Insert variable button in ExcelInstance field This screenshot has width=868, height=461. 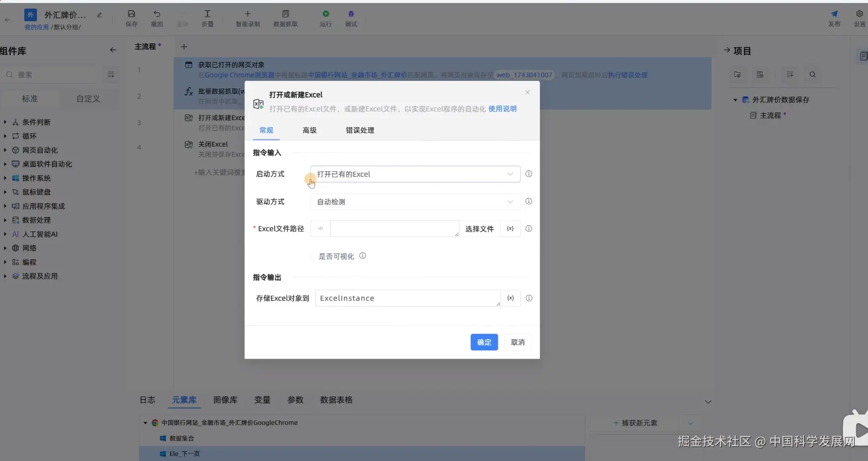510,298
